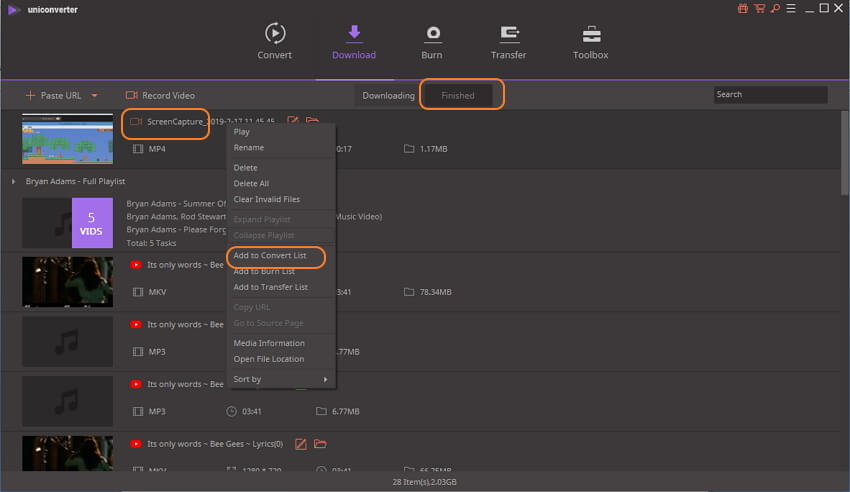Click the shopping cart icon
Image resolution: width=850 pixels, height=492 pixels.
pos(759,8)
